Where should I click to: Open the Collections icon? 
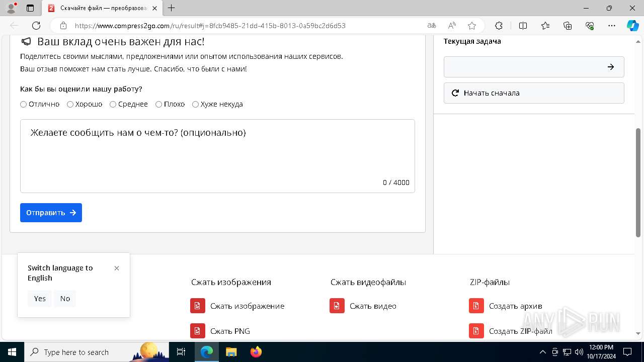[x=568, y=26]
